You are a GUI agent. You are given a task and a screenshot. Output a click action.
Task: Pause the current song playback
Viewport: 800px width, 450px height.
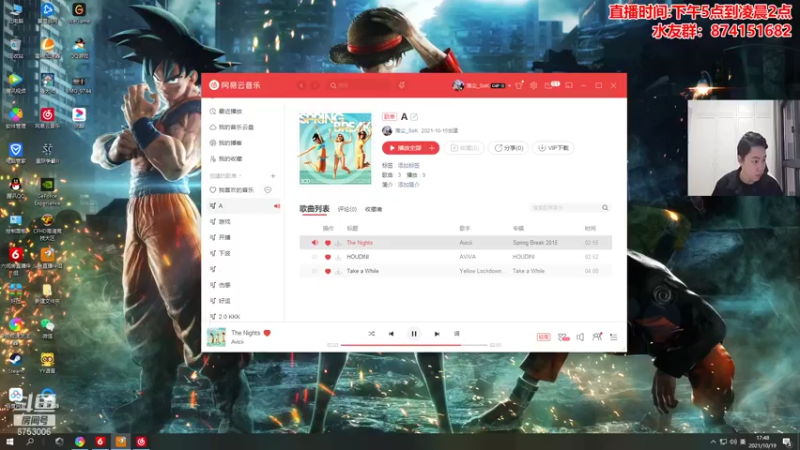tap(414, 334)
